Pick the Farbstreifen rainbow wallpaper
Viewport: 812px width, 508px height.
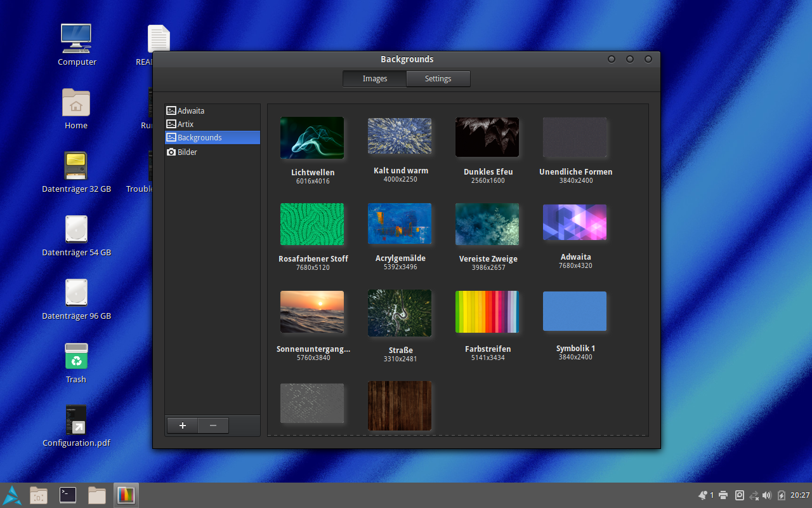click(x=487, y=312)
